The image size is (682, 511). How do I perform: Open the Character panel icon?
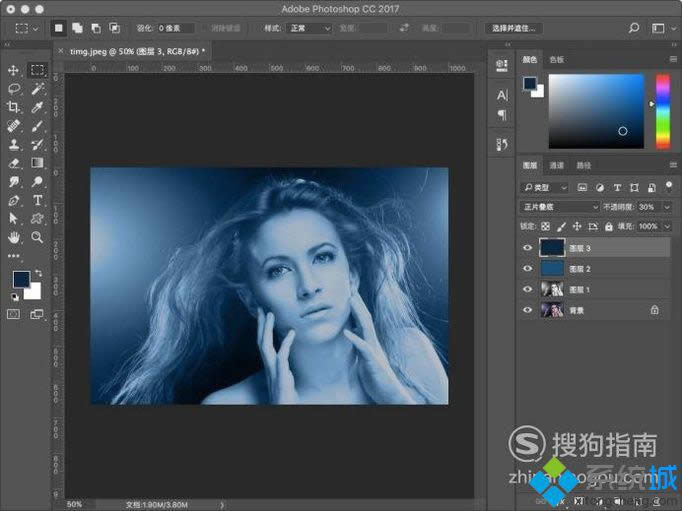502,95
